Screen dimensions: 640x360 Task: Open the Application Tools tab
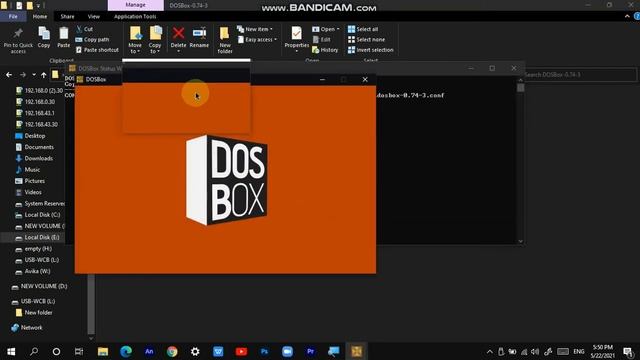135,16
